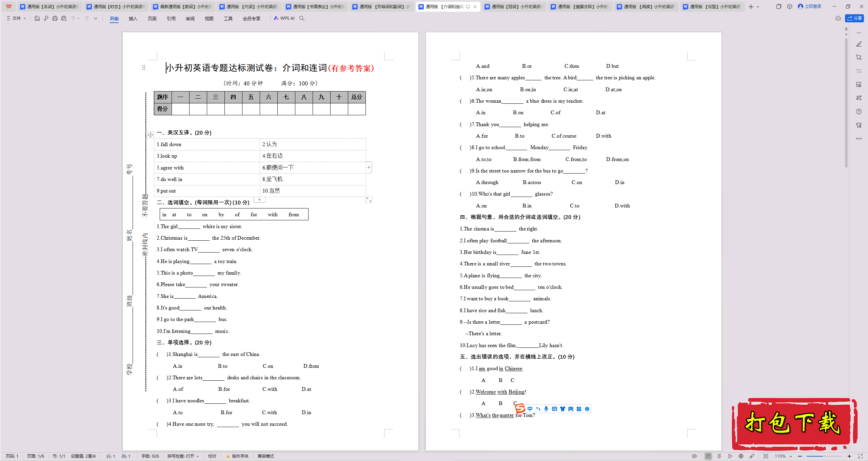This screenshot has height=461, width=868.
Task: Click the paragraph drag handle beside title
Action: point(144,68)
